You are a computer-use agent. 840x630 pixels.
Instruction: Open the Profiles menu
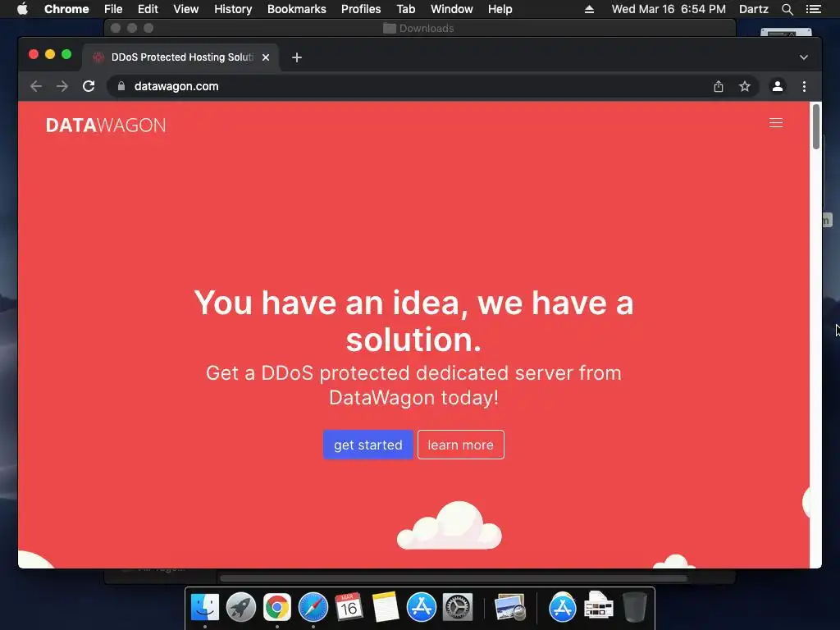[x=361, y=9]
